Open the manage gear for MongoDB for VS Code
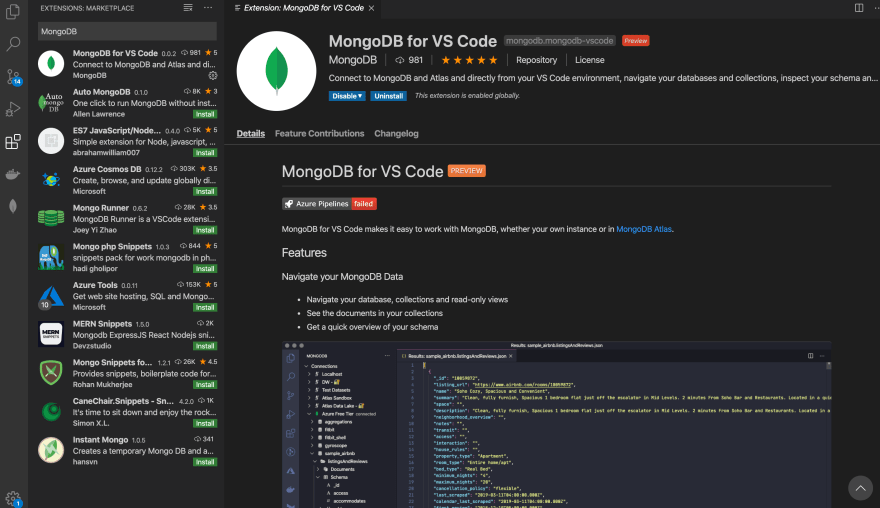This screenshot has height=508, width=880. [213, 75]
